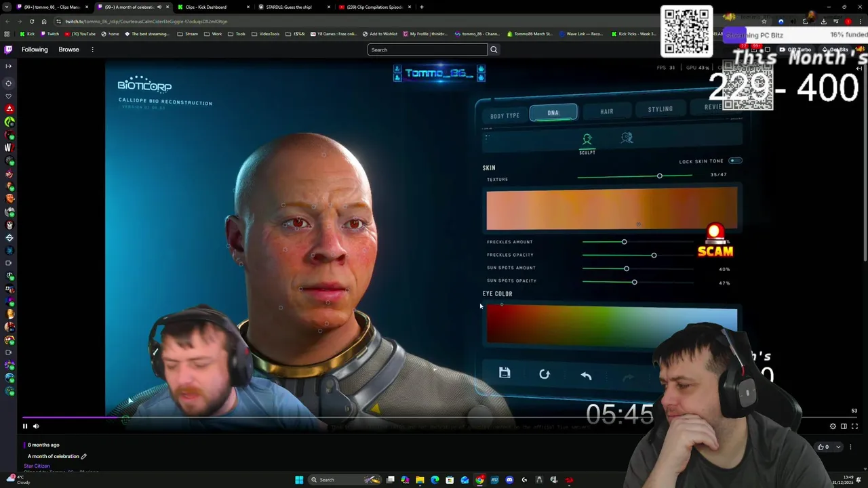This screenshot has width=868, height=488.
Task: Select the face icon beside Sculpt
Action: click(x=627, y=138)
